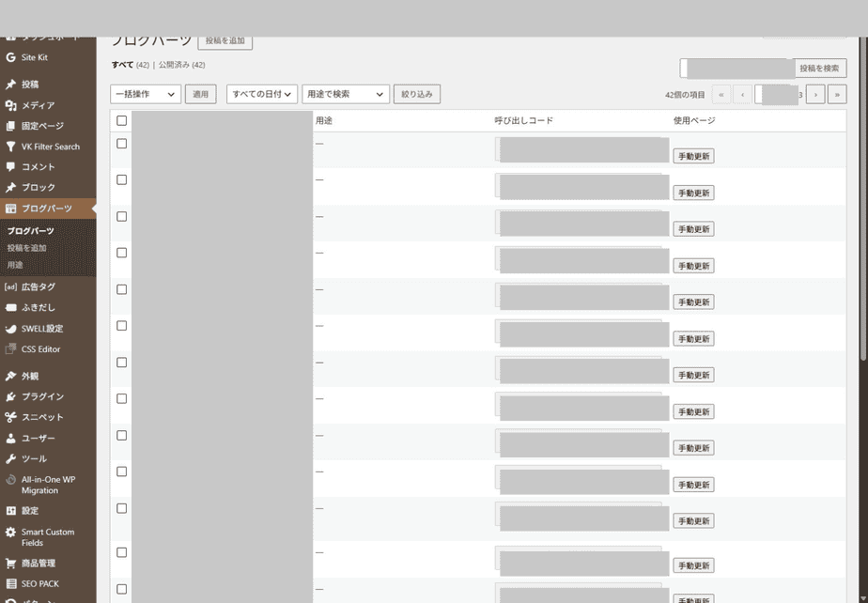Click the 絞り込み filter button
The height and width of the screenshot is (603, 868).
[417, 94]
